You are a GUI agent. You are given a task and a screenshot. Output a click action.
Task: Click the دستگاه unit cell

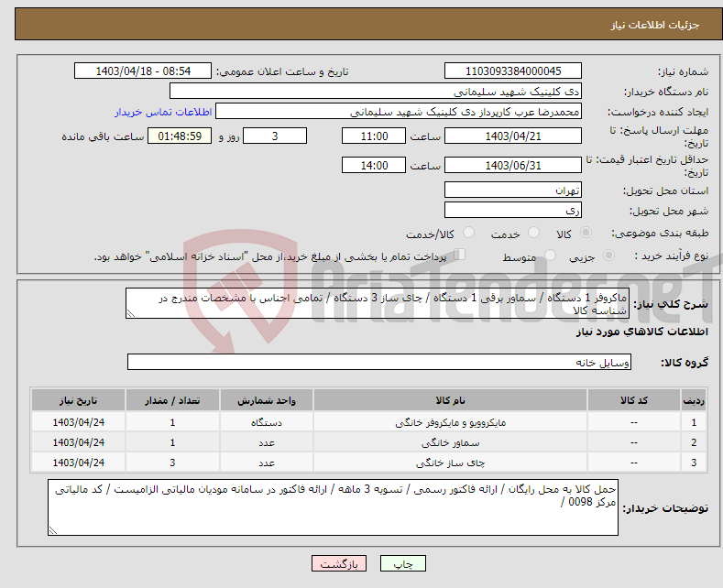tap(267, 422)
